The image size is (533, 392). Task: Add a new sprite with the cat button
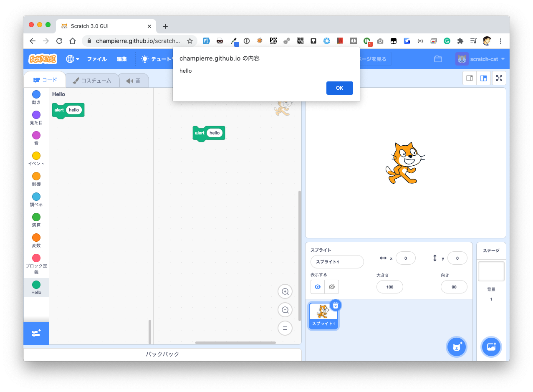(x=456, y=347)
